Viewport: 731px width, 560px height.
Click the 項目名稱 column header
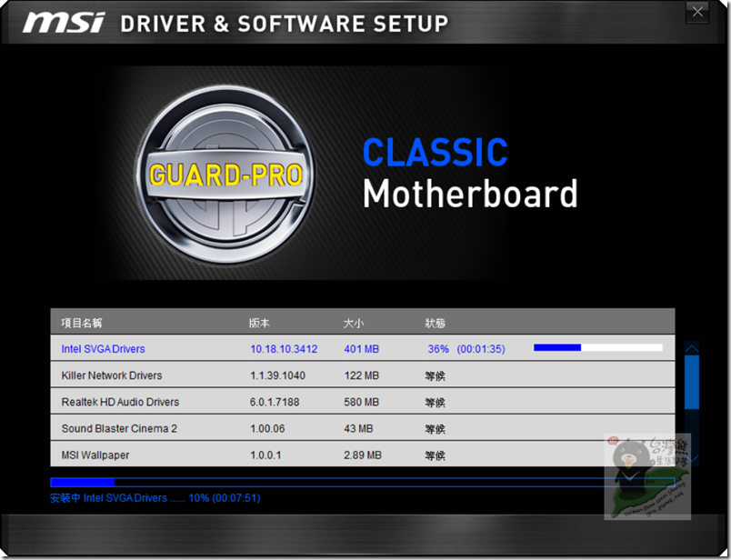click(82, 323)
